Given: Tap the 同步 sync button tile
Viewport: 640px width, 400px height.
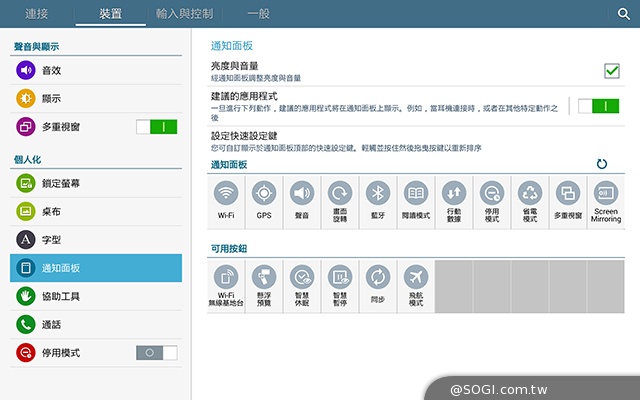Looking at the screenshot, I should click(377, 283).
